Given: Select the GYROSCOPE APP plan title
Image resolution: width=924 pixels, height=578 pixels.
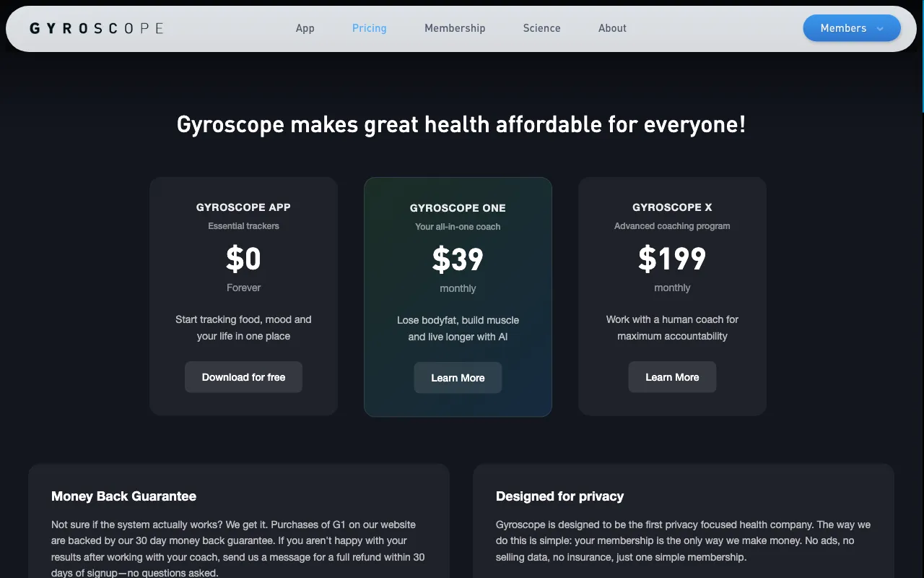Looking at the screenshot, I should [x=243, y=207].
